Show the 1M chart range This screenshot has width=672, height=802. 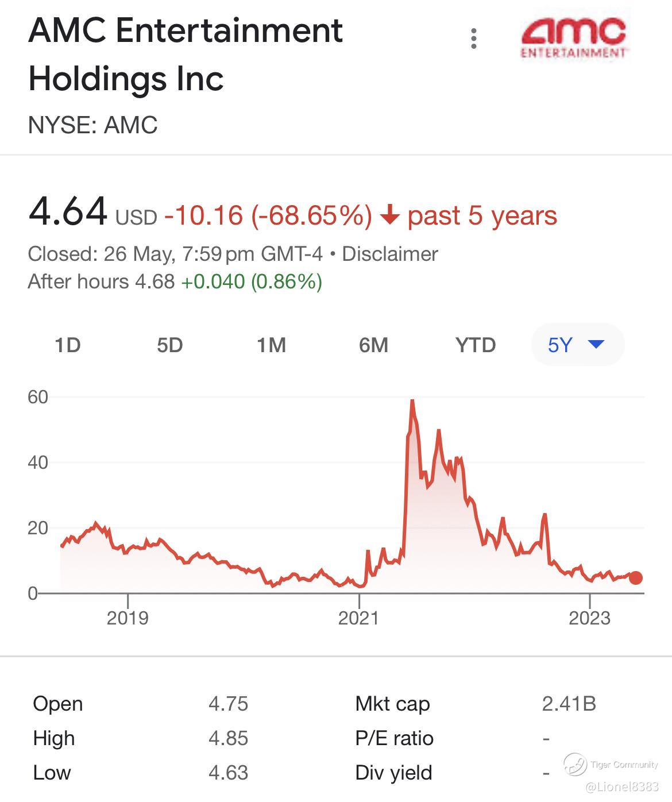[271, 345]
